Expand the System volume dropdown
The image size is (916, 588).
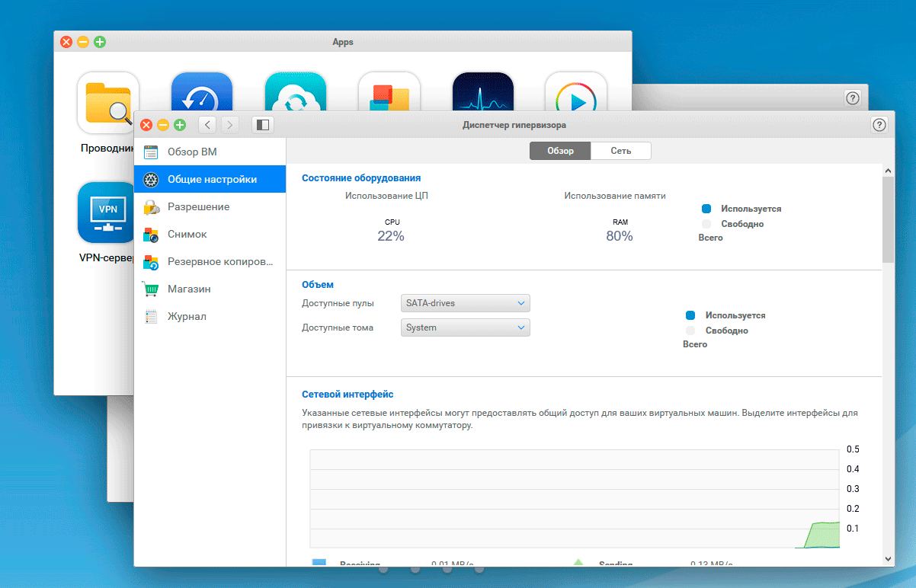(x=465, y=328)
